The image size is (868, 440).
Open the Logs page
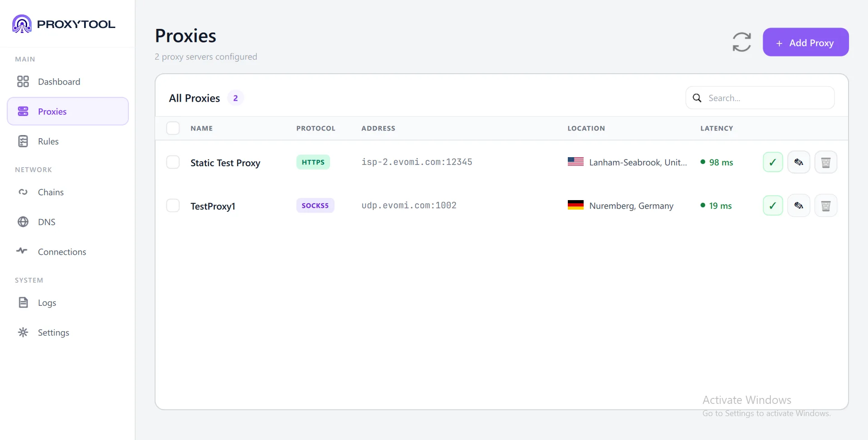[68, 303]
